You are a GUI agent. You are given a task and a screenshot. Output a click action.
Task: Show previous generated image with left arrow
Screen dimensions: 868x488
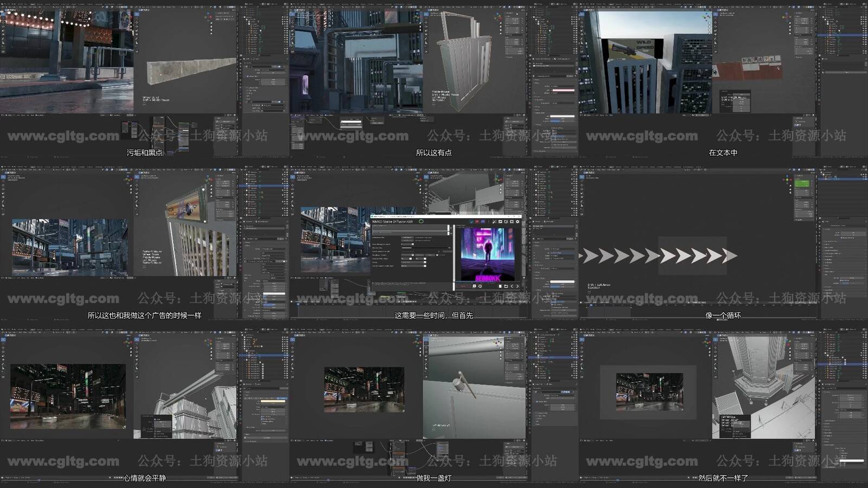tap(512, 286)
